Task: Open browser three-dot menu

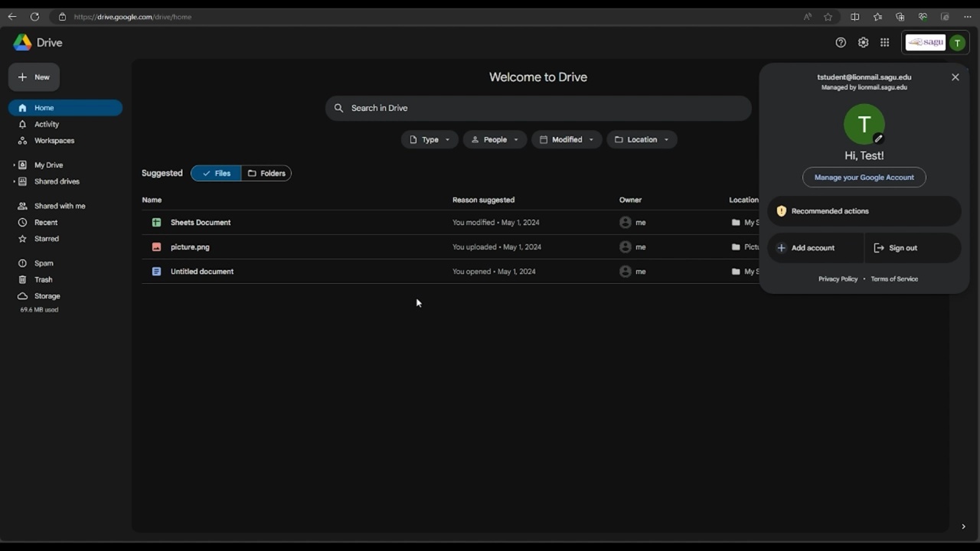Action: pyautogui.click(x=968, y=17)
